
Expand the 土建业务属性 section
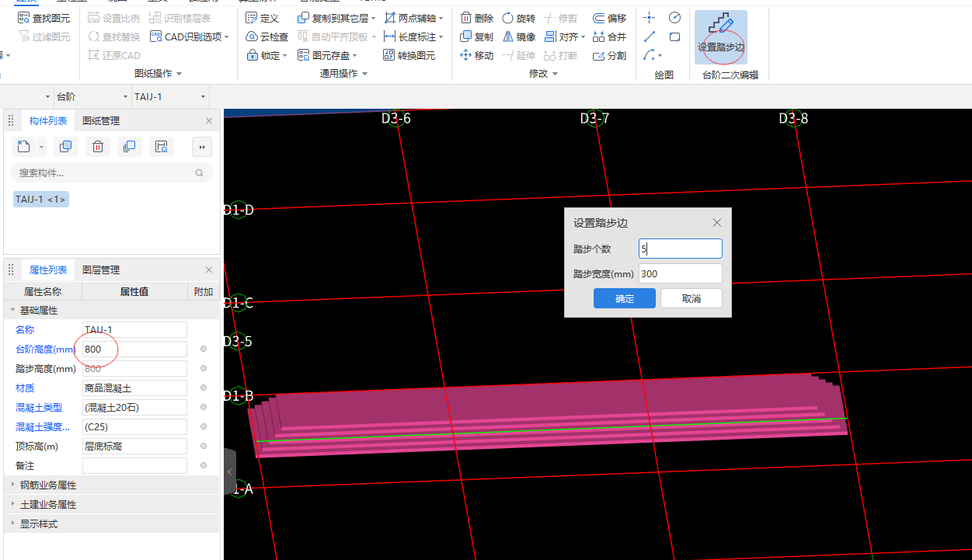tap(12, 505)
